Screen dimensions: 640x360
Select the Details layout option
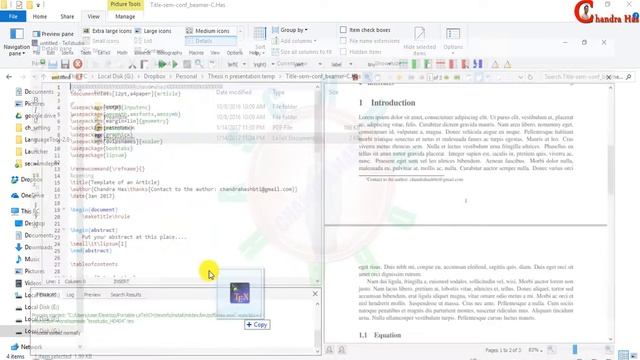pos(211,41)
